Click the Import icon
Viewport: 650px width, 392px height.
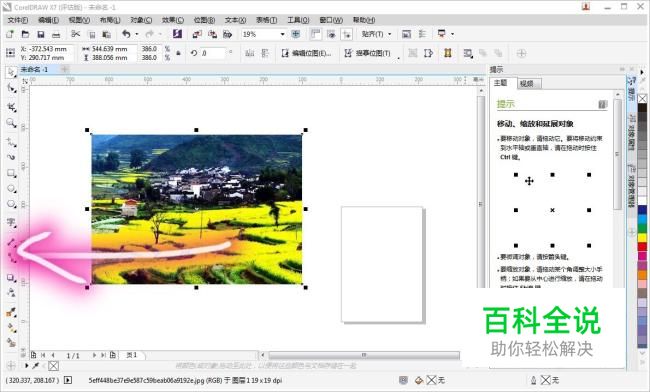tap(197, 34)
